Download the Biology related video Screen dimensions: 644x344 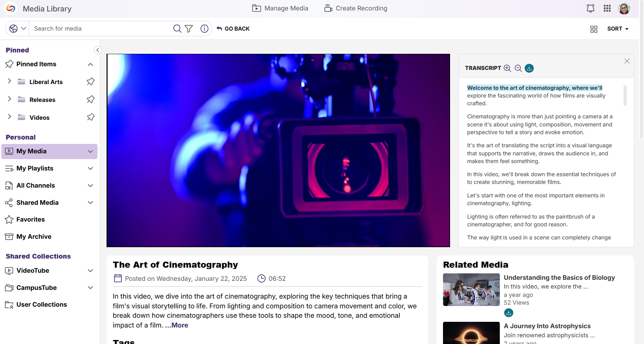pyautogui.click(x=509, y=313)
